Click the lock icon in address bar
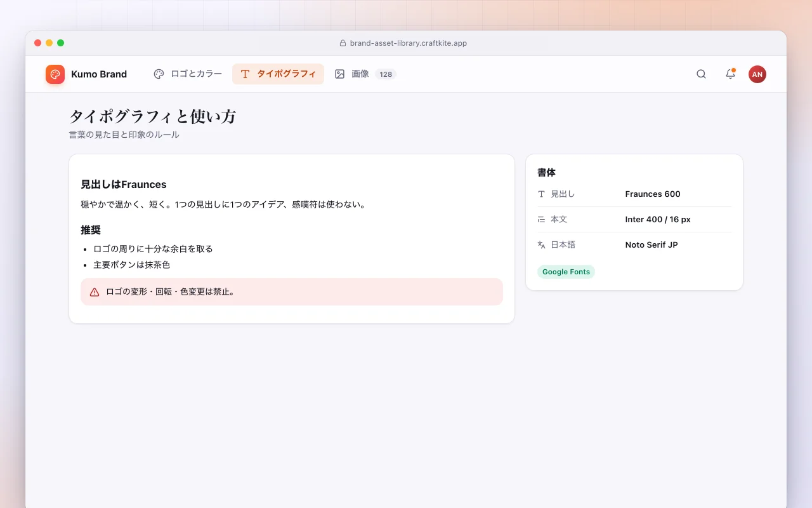Viewport: 812px width, 508px height. click(x=343, y=43)
